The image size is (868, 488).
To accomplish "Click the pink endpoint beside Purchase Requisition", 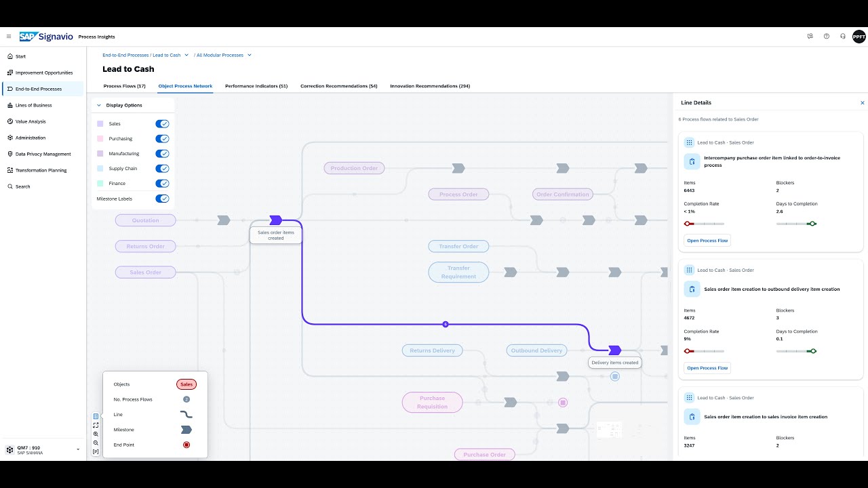I will [x=562, y=403].
